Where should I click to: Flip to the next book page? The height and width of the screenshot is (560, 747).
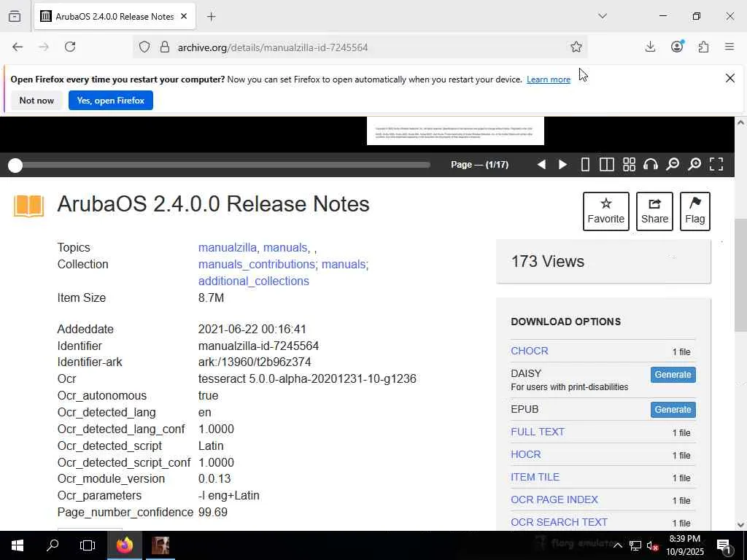pyautogui.click(x=562, y=165)
